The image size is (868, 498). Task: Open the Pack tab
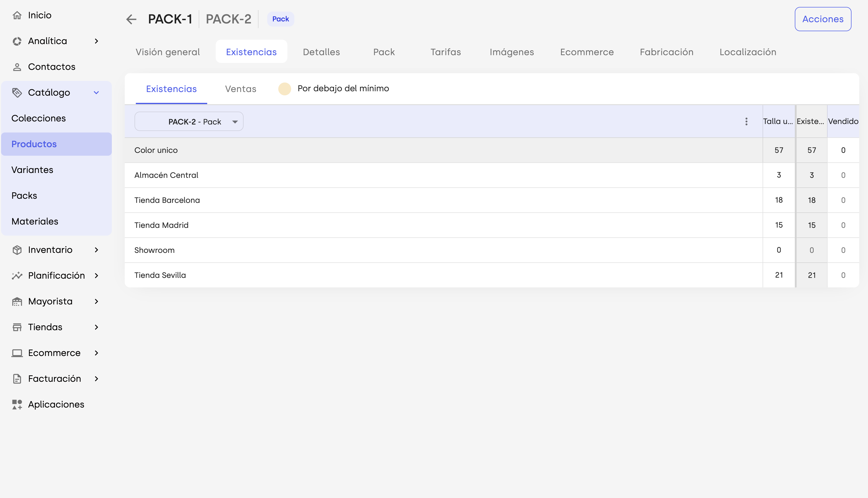pos(384,52)
